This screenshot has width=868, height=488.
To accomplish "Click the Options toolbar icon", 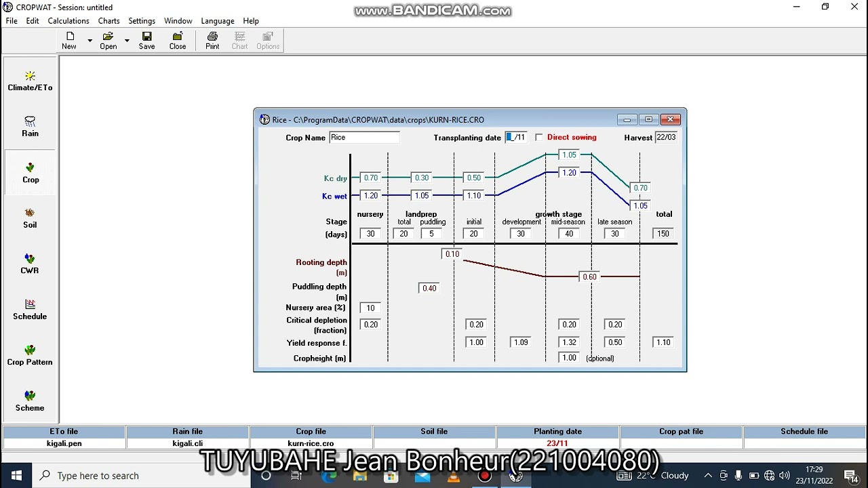I will point(268,41).
